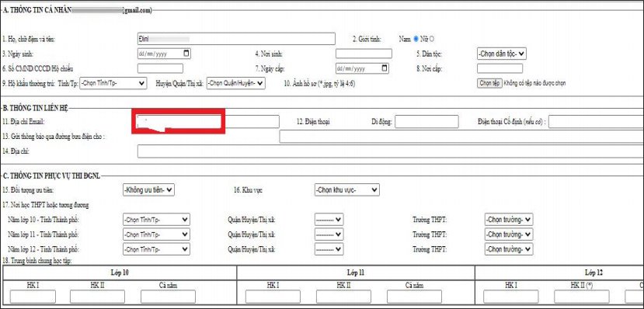Click the Ngày sinh date field

click(164, 54)
